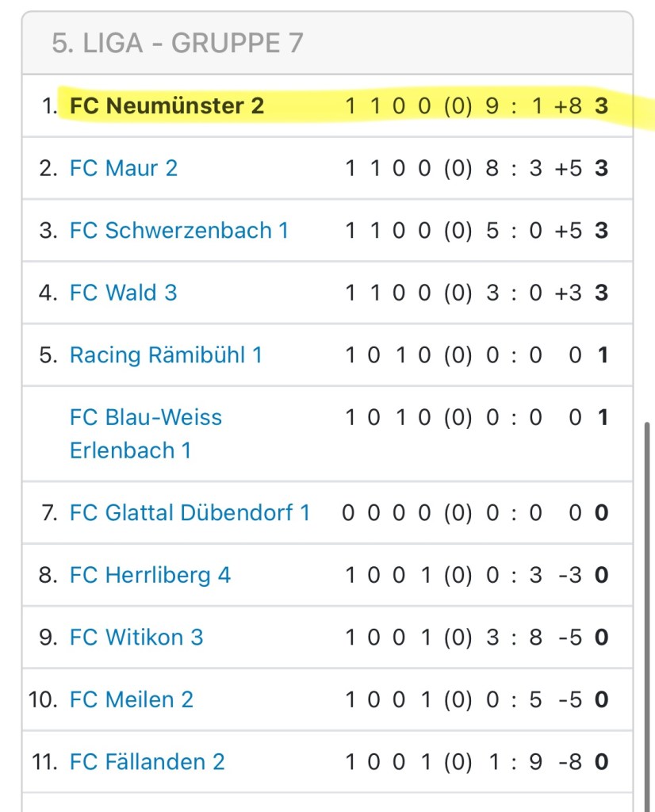Viewport: 655px width, 812px height.
Task: Open the FC Neumünster 2 team entry
Action: (167, 105)
